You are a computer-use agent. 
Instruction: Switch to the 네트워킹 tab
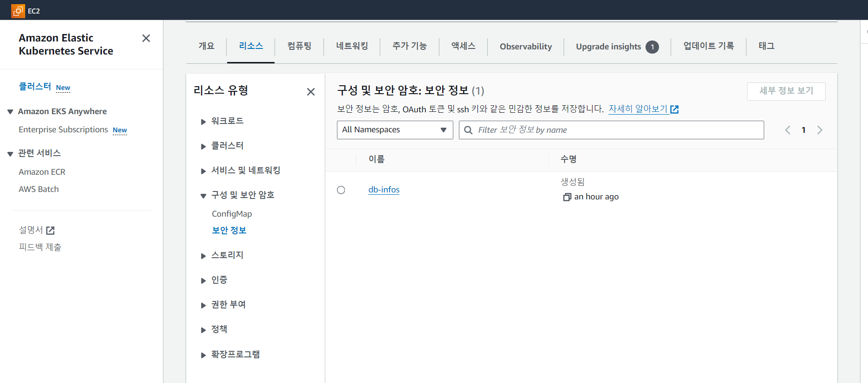tap(352, 46)
